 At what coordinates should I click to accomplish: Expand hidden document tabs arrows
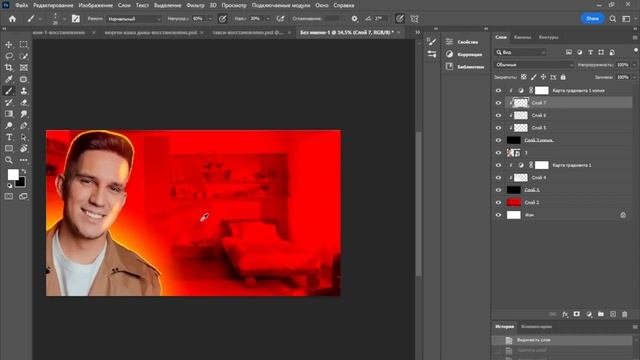coord(417,32)
